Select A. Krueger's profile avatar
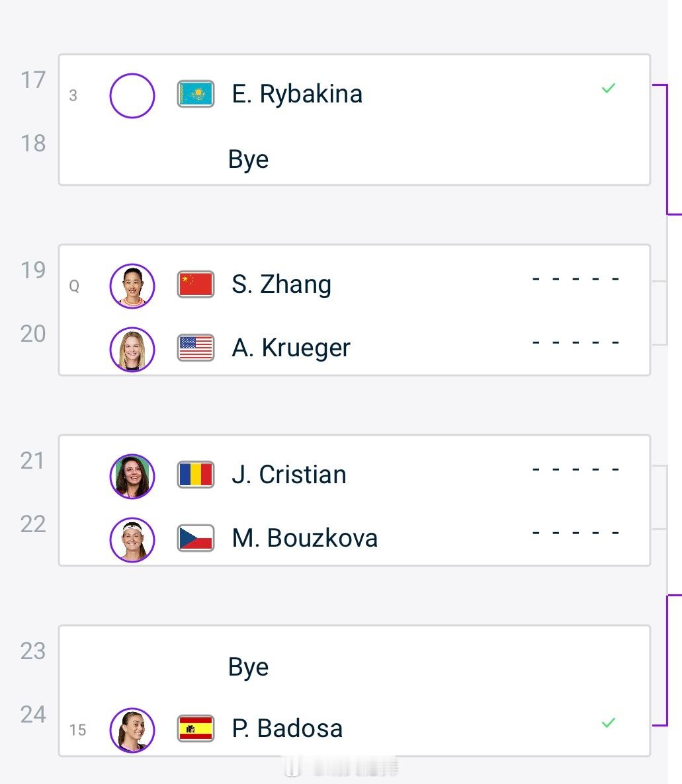682x784 pixels. coord(132,349)
